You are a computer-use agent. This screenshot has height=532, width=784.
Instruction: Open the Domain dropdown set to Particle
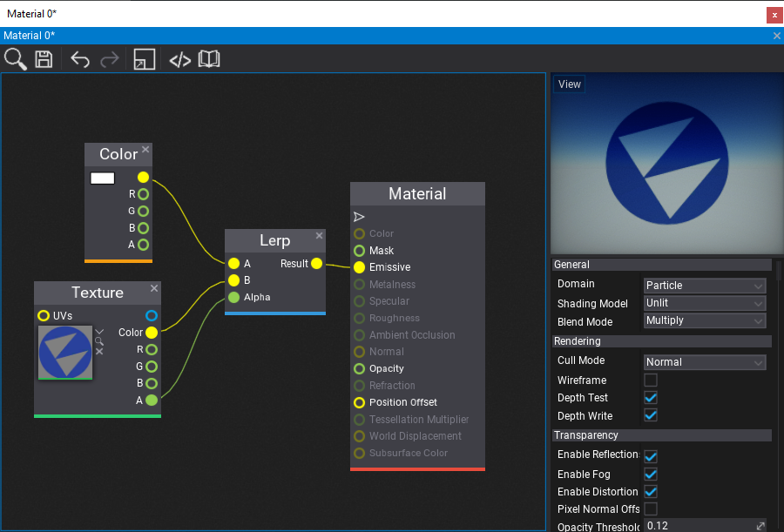tap(705, 286)
